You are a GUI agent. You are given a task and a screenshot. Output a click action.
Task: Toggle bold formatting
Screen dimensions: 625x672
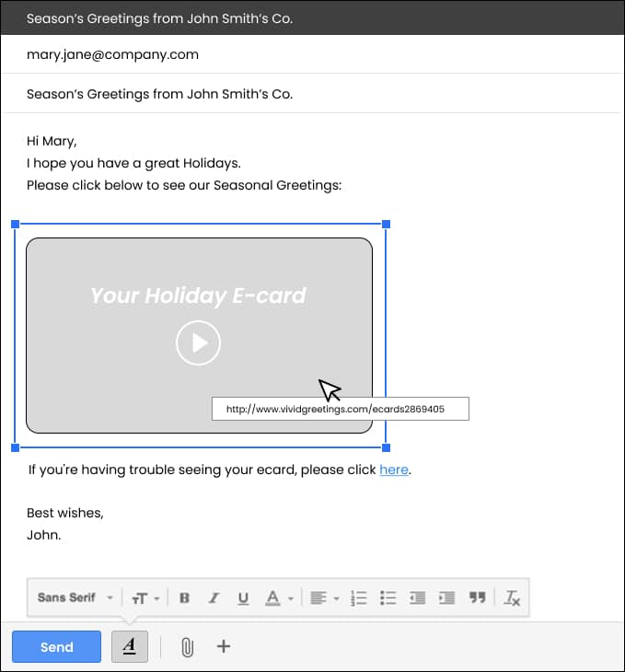click(x=184, y=598)
